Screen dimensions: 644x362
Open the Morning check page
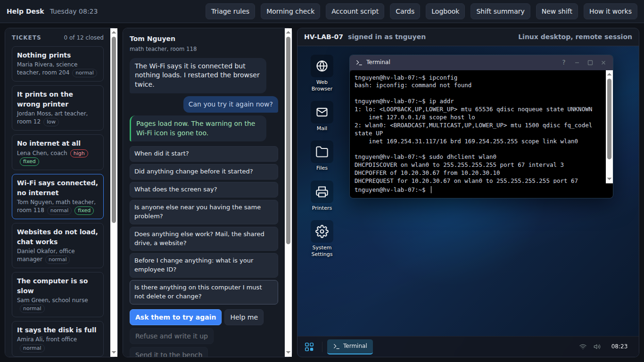tap(290, 11)
